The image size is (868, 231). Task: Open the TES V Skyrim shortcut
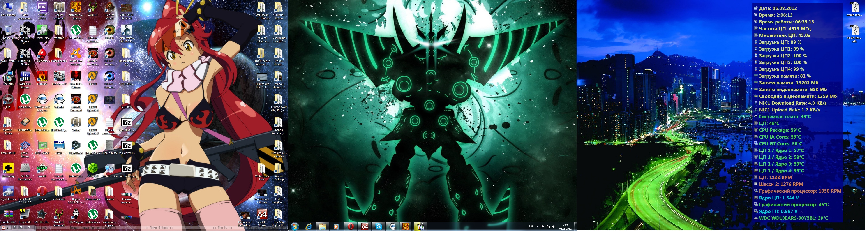click(x=76, y=214)
